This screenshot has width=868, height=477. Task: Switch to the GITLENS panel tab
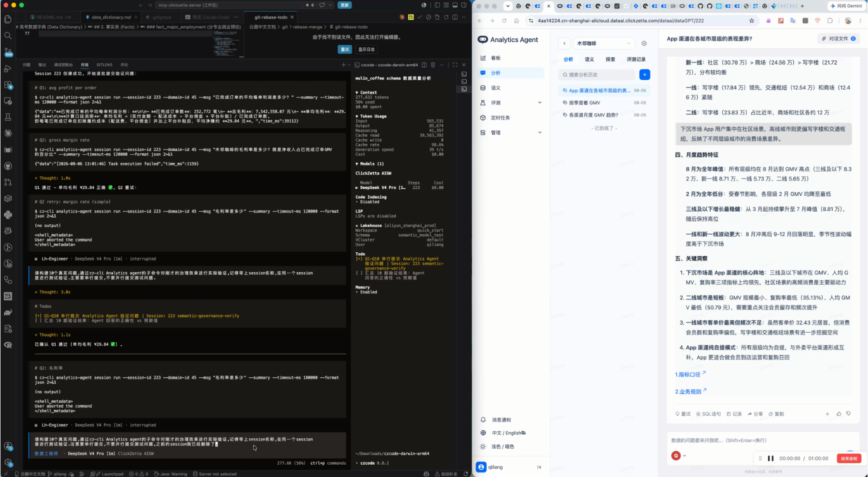[x=104, y=65]
